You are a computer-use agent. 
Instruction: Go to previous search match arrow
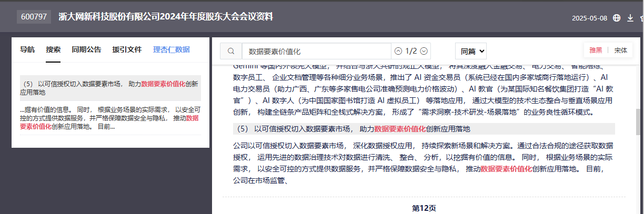(x=398, y=51)
